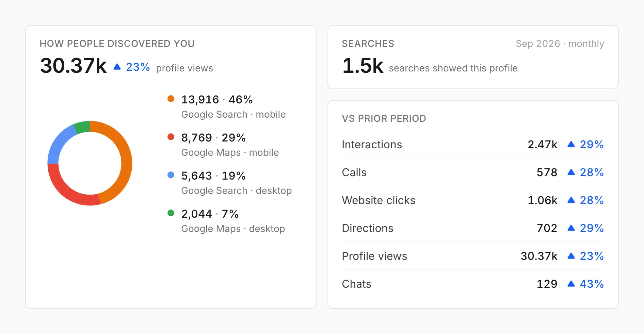Click the 1.5k searches total figure

(x=363, y=66)
